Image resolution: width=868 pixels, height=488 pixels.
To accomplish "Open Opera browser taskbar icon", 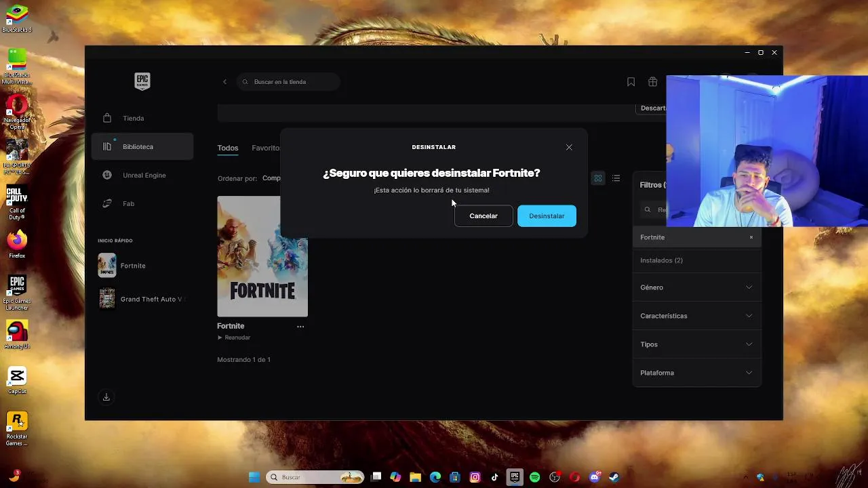I will pos(574,477).
